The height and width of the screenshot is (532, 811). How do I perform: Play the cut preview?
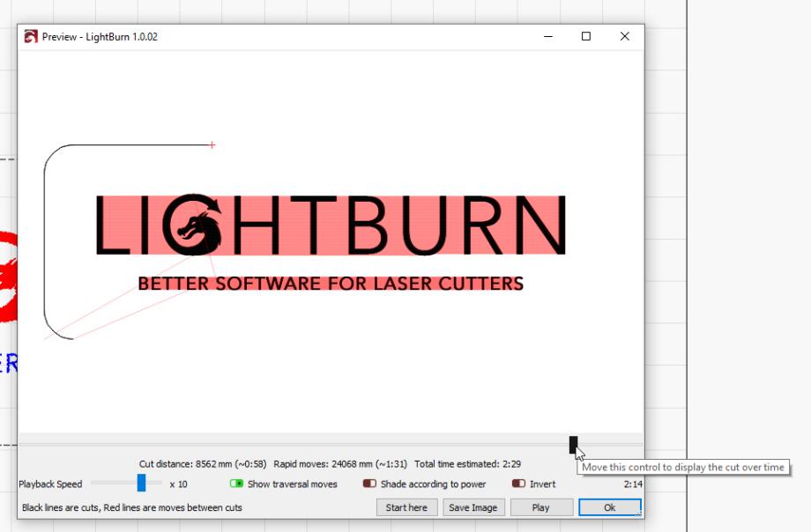coord(541,507)
